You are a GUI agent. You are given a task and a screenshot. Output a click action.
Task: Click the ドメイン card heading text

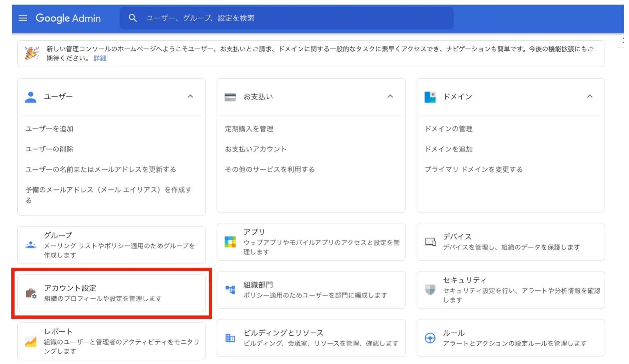pyautogui.click(x=458, y=97)
